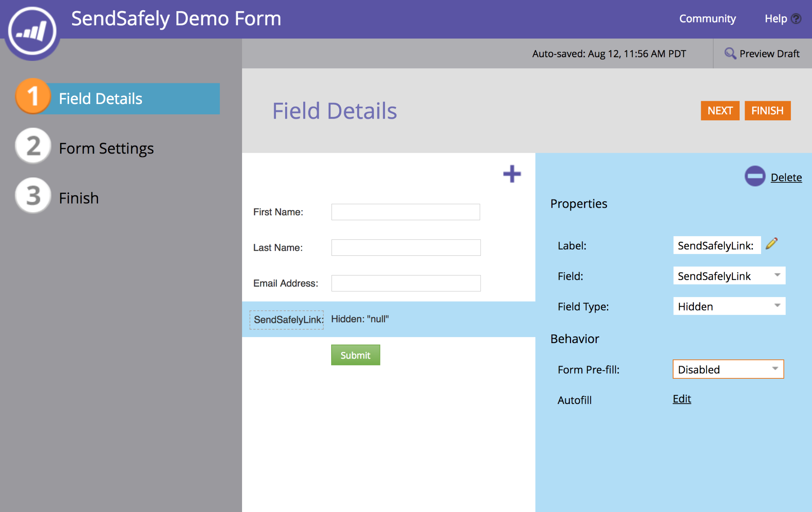Click the First Name: label
Viewport: 812px width, 512px height.
(x=278, y=212)
